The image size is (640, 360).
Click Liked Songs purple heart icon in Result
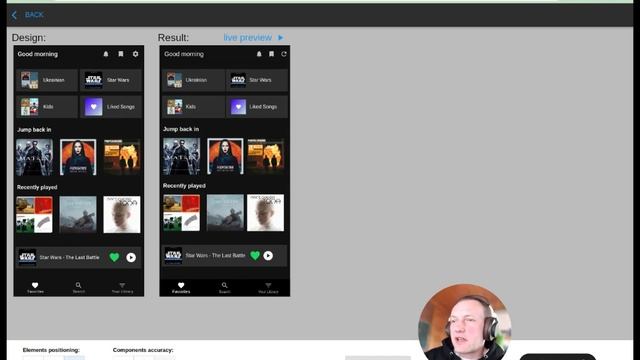pos(238,107)
